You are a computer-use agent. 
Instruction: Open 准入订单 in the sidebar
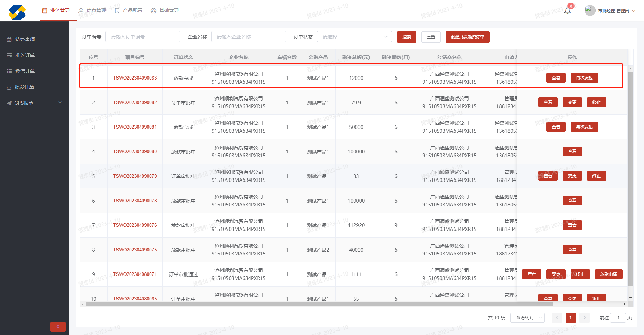25,55
